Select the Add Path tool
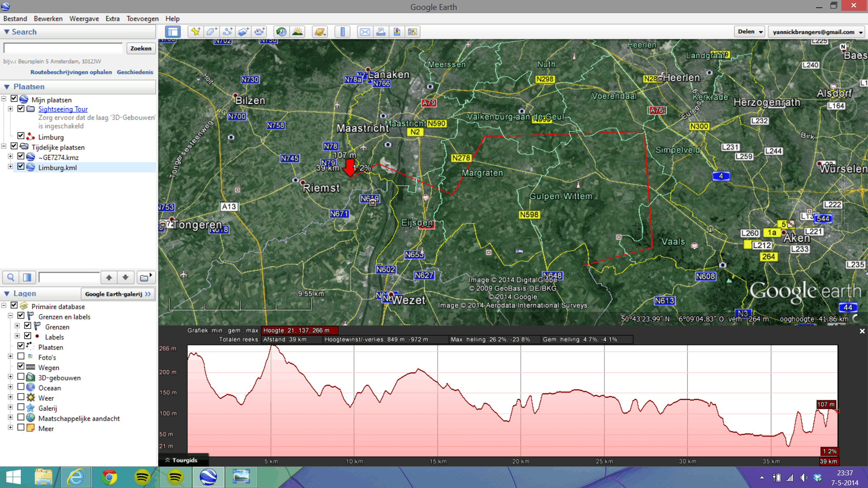 point(227,32)
